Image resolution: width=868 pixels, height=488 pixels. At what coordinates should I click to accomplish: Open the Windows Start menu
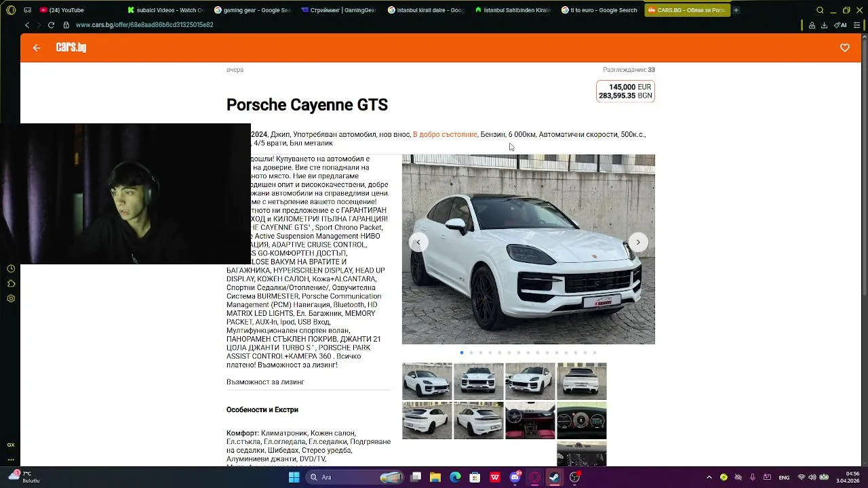(294, 477)
